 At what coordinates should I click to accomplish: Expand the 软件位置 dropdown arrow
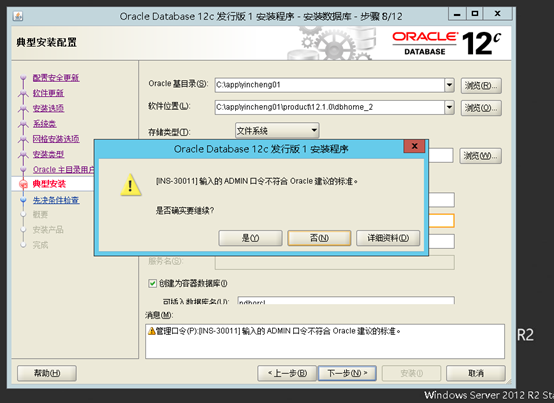point(449,107)
